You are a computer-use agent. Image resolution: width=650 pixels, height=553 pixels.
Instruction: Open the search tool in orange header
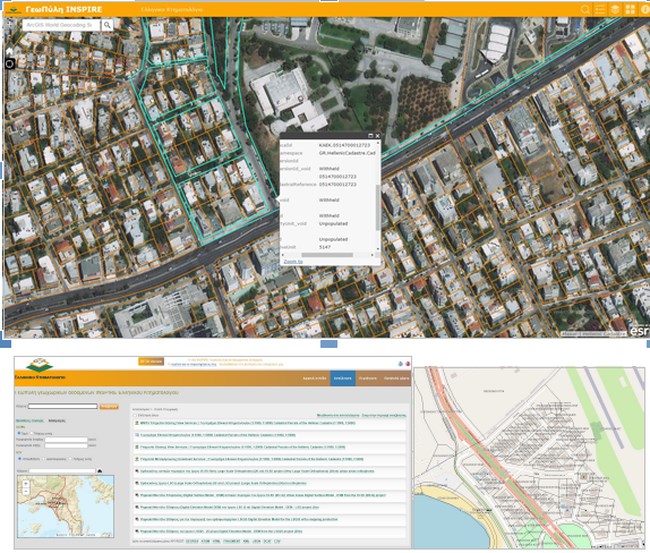(586, 9)
